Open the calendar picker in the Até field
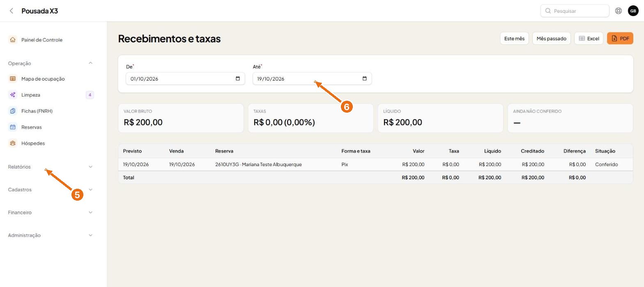 click(x=364, y=79)
